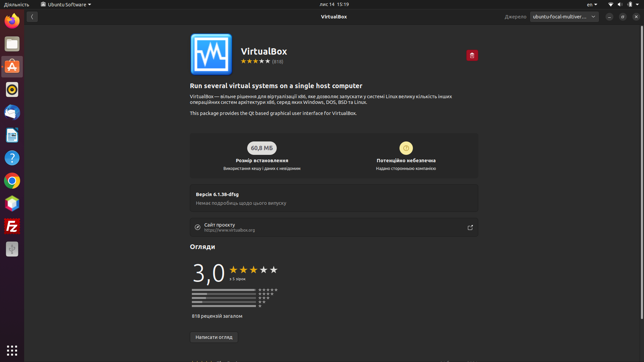
Task: Open Rhythmbox music player from the dock
Action: pos(12,89)
